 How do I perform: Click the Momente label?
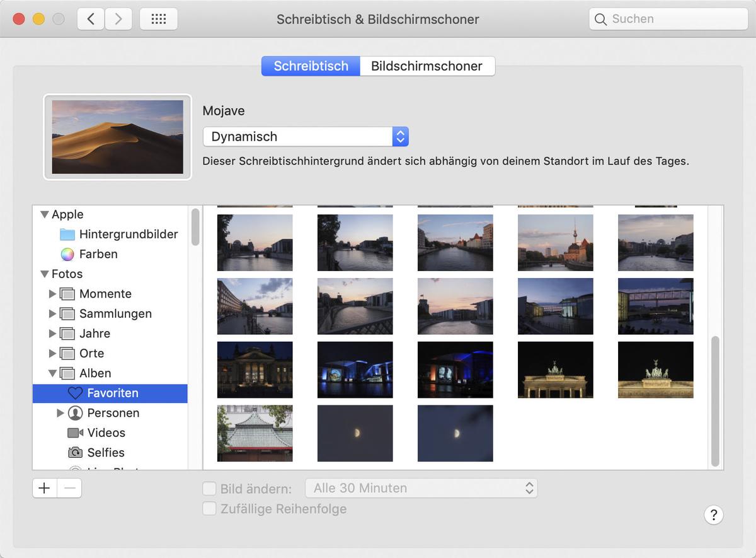tap(105, 294)
